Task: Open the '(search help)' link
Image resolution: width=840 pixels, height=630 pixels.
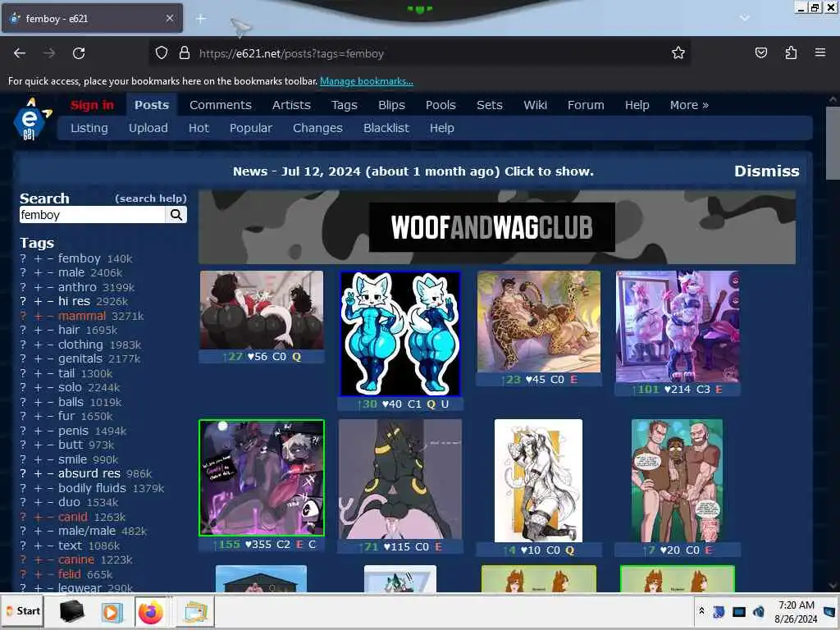Action: [x=151, y=199]
